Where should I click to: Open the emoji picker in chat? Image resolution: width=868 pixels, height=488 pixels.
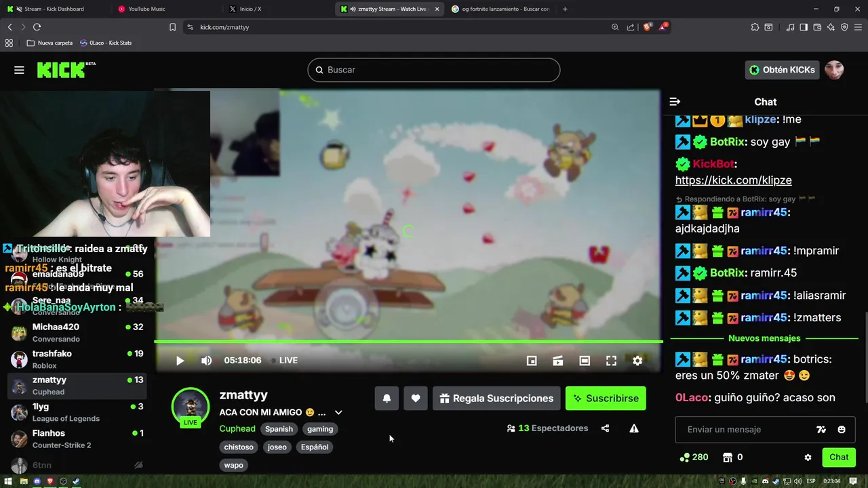point(842,430)
